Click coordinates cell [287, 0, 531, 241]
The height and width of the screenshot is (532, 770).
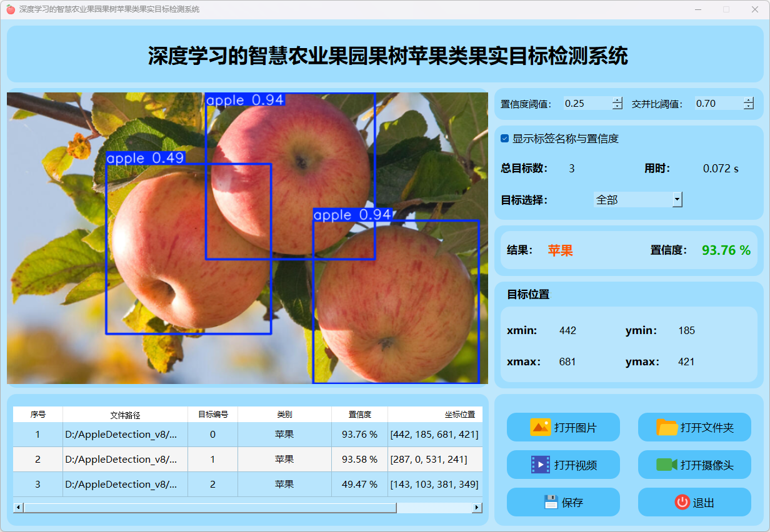tap(435, 459)
